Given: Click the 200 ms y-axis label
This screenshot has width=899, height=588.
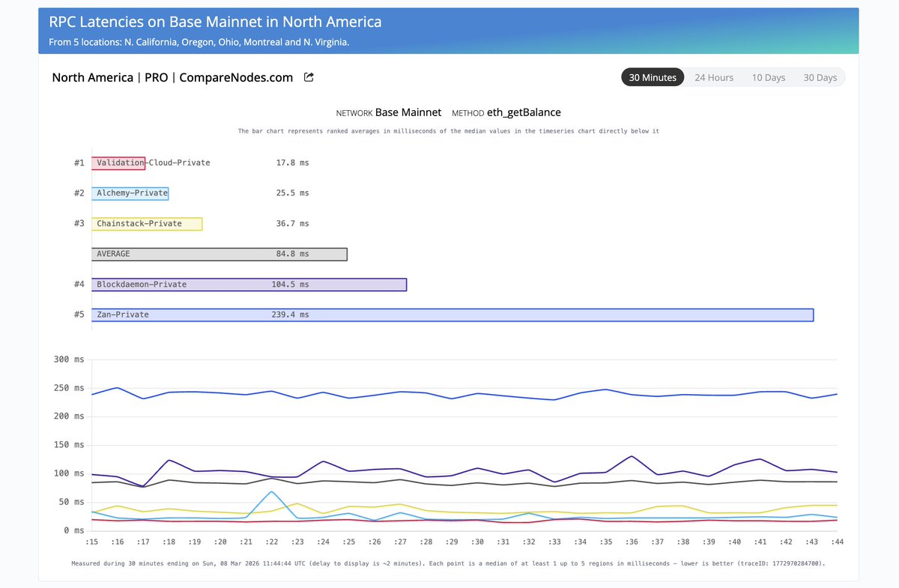Looking at the screenshot, I should coord(69,416).
